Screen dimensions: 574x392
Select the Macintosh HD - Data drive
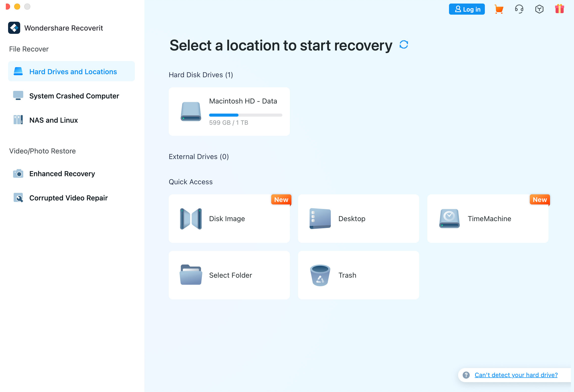pyautogui.click(x=229, y=111)
